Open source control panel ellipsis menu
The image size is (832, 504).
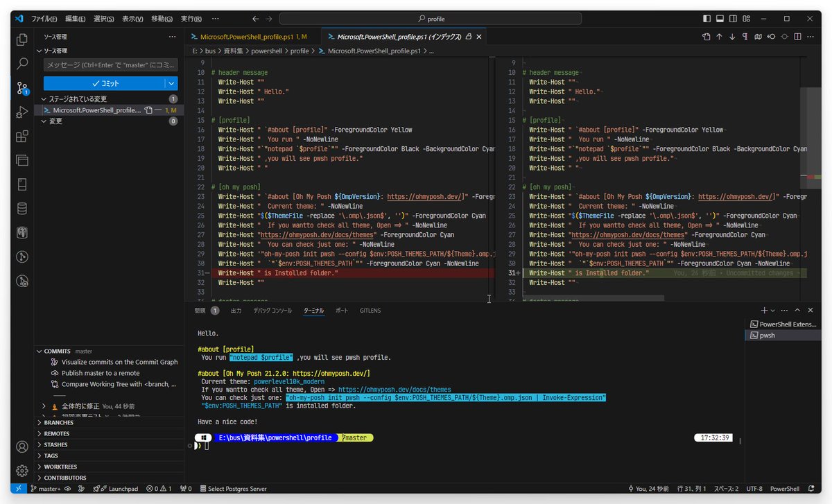pos(172,37)
